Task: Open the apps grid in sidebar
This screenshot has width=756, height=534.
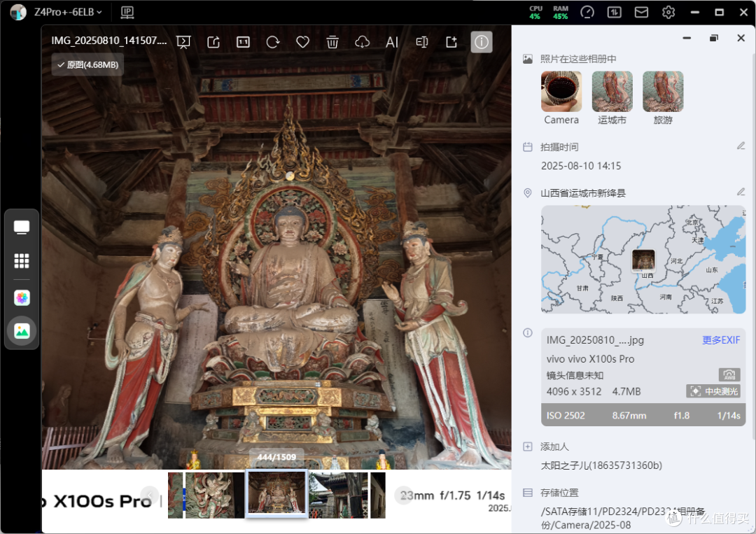Action: [x=22, y=261]
